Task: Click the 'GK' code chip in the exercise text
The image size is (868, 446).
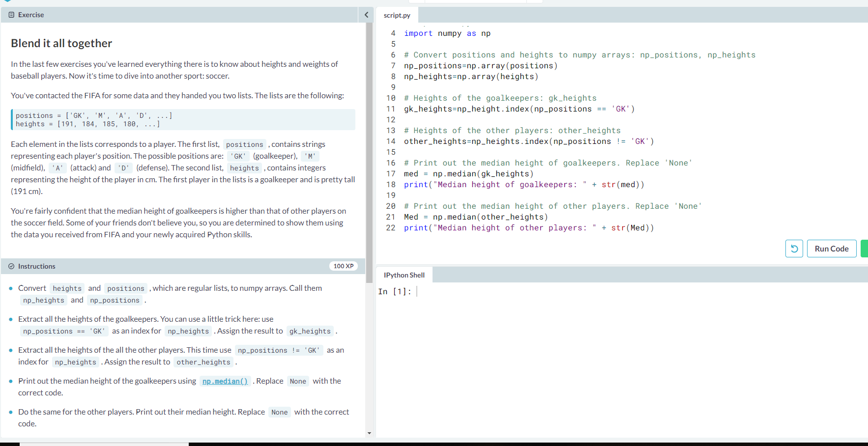Action: coord(238,156)
